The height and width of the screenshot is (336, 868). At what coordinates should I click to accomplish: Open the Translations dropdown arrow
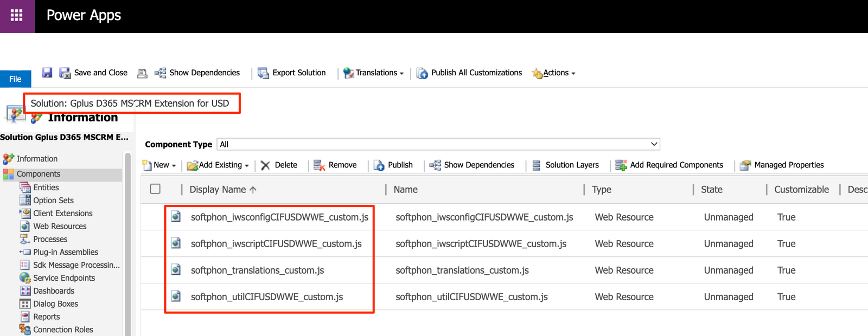tap(401, 74)
